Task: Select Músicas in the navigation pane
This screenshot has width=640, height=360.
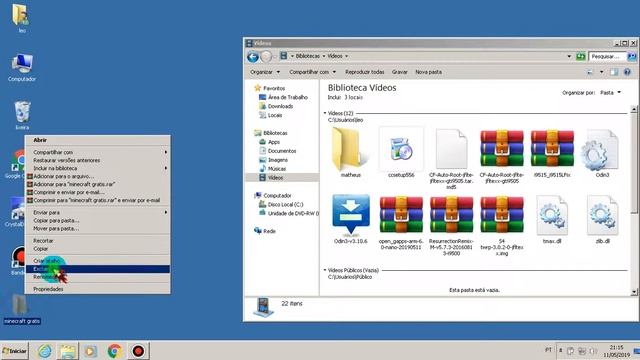Action: 273,169
